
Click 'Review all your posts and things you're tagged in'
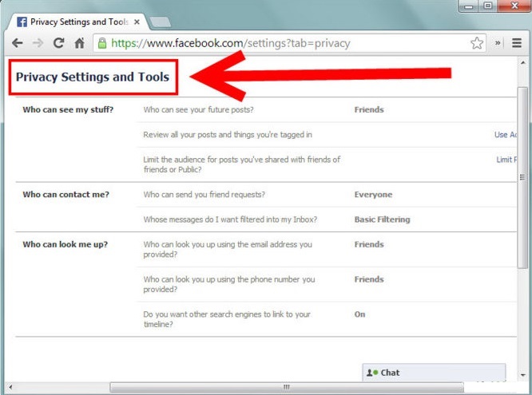(228, 135)
